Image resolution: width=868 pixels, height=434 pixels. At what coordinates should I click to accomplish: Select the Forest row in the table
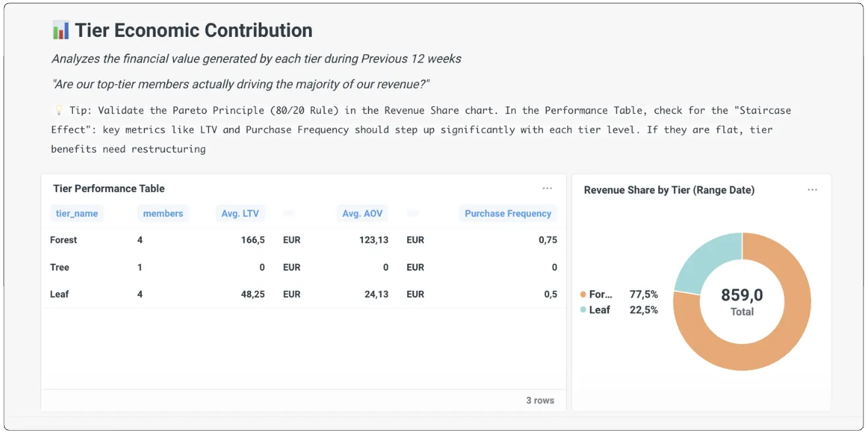point(64,240)
